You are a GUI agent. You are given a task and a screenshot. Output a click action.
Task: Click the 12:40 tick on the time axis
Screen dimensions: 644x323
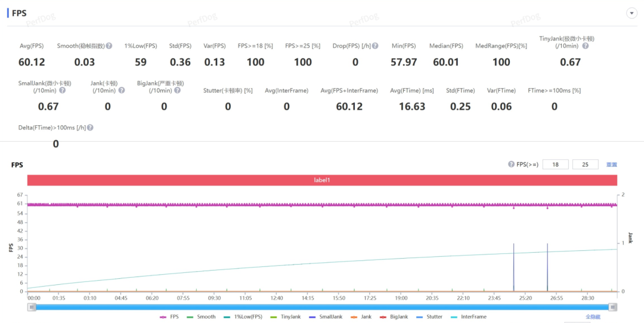(277, 298)
